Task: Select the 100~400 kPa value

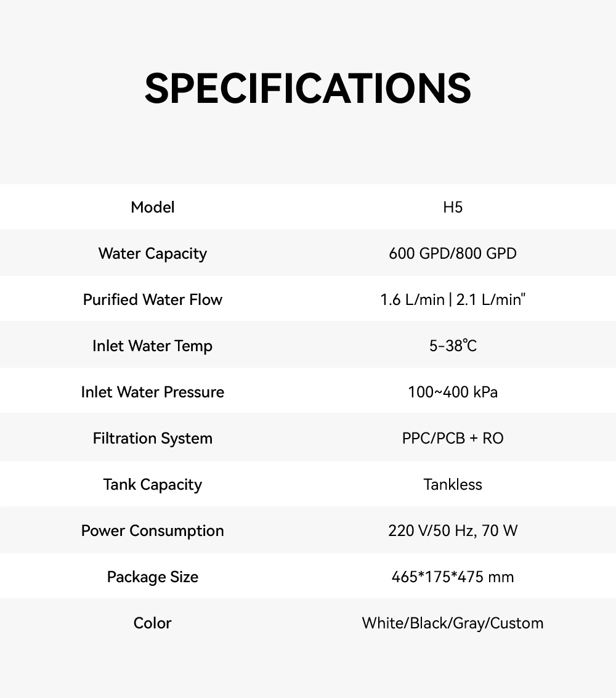Action: pos(453,392)
